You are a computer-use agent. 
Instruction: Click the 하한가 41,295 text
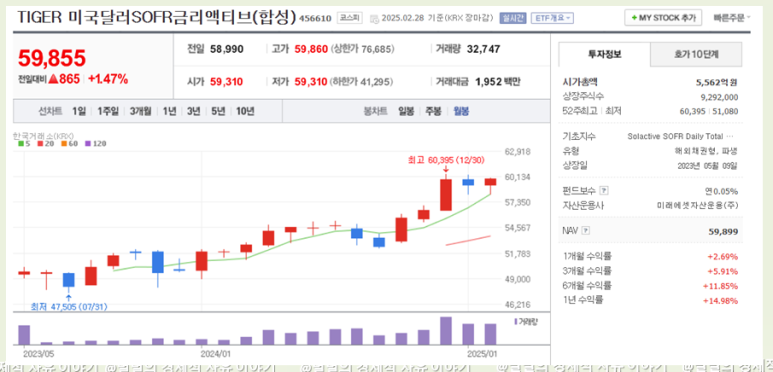coord(362,81)
